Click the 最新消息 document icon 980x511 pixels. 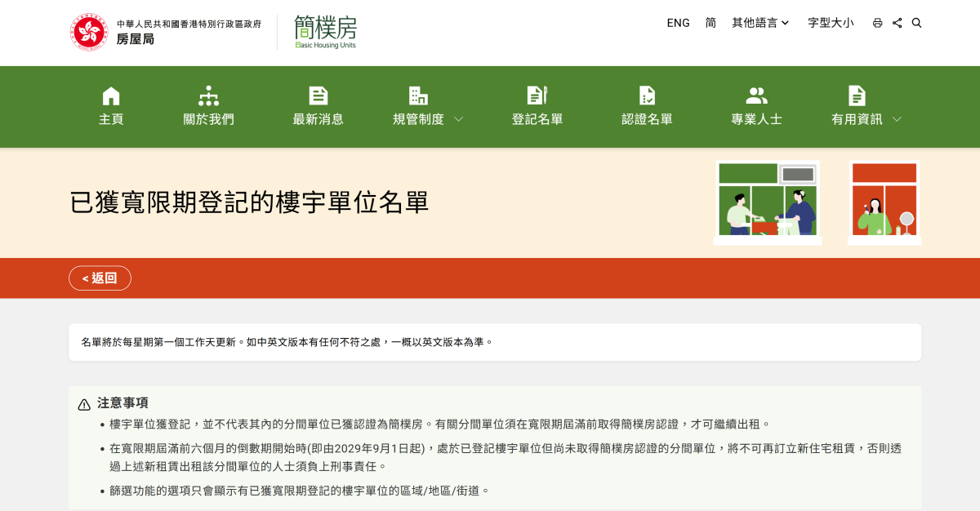pos(318,96)
